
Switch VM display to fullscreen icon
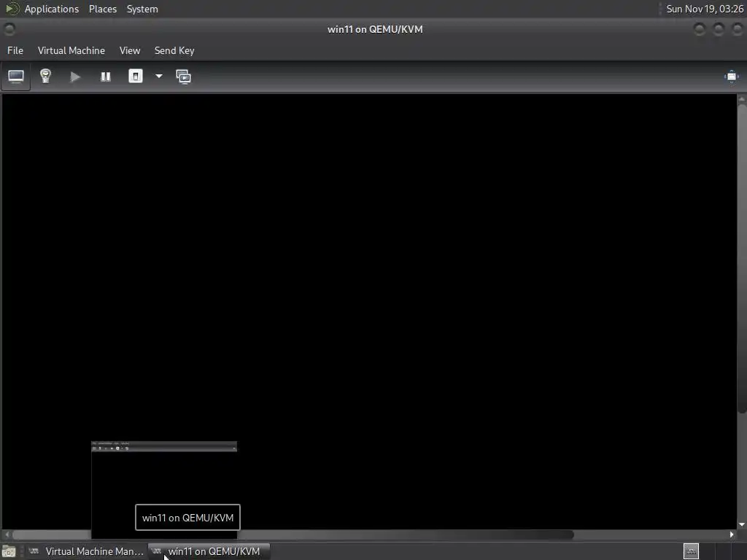coord(731,77)
